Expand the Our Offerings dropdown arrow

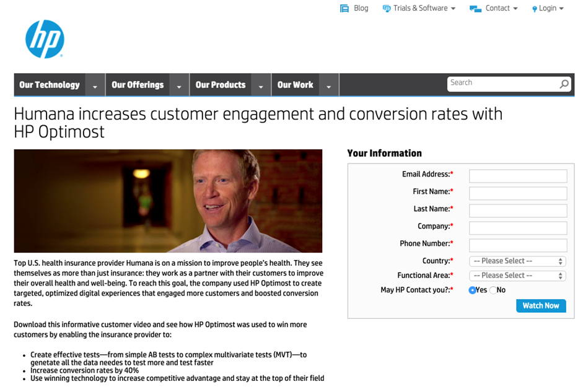pos(179,85)
